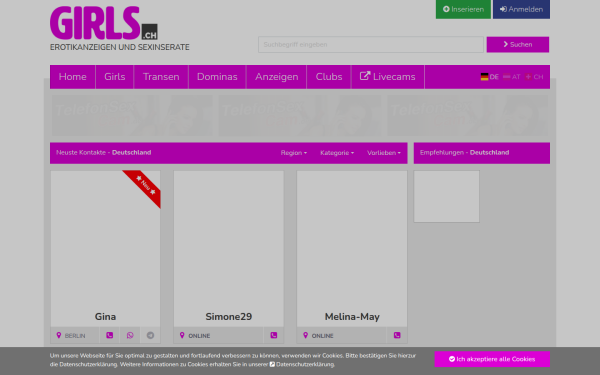The height and width of the screenshot is (375, 600).
Task: Click ONLINE text on Melina-May's card
Action: click(x=322, y=336)
